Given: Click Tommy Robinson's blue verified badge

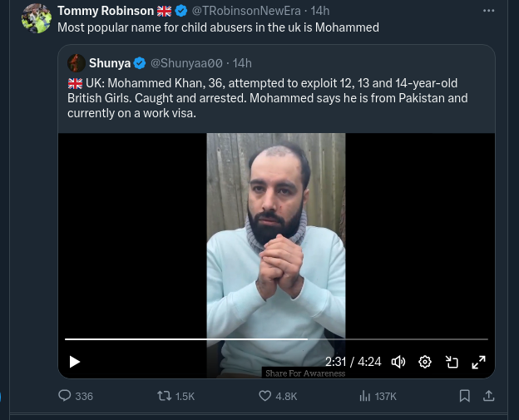Looking at the screenshot, I should [x=180, y=11].
